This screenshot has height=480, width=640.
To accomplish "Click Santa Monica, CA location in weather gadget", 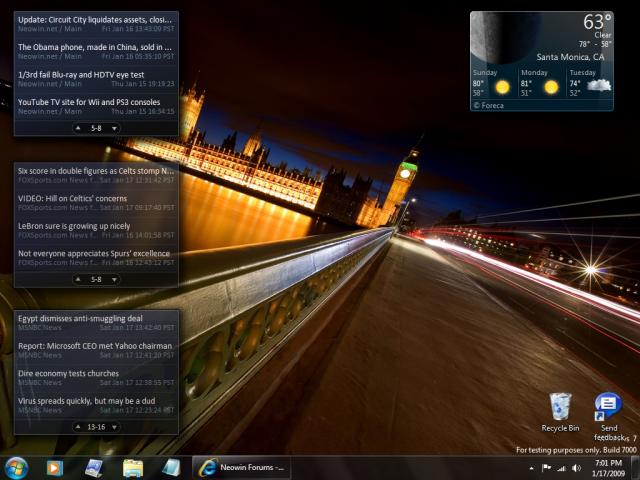I will coord(570,57).
